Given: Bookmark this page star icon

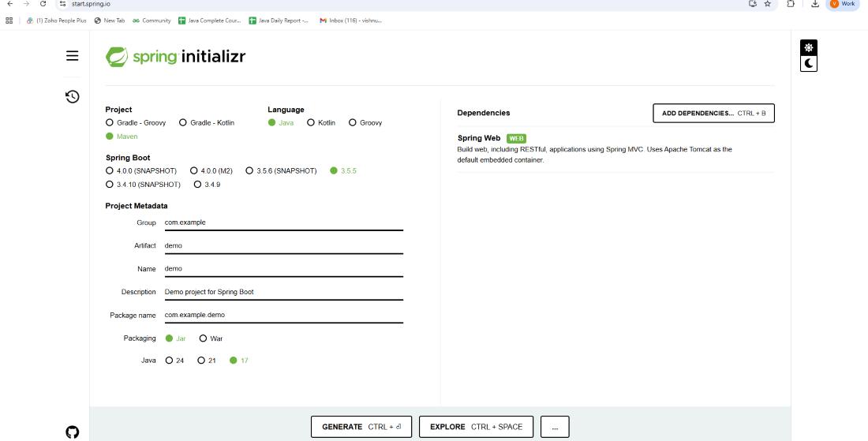Looking at the screenshot, I should click(767, 4).
